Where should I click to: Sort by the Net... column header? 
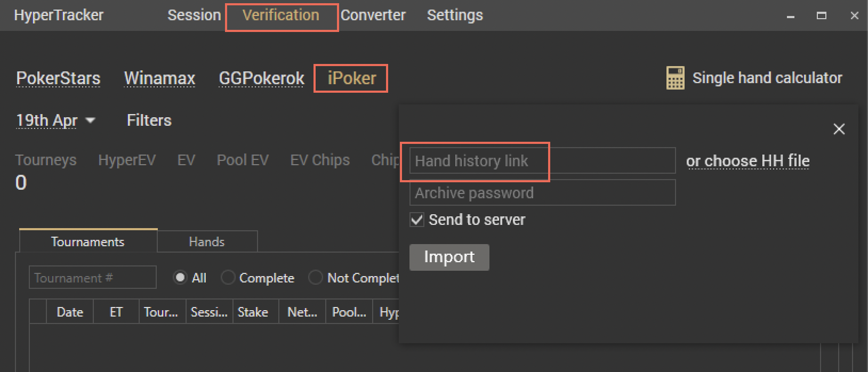click(x=302, y=312)
